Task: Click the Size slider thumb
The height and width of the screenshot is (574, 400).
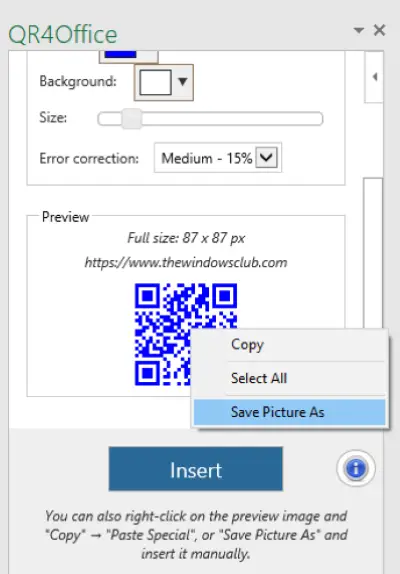Action: [131, 119]
